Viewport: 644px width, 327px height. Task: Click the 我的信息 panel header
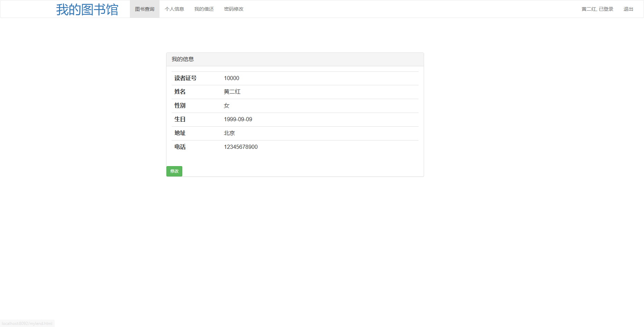[183, 59]
